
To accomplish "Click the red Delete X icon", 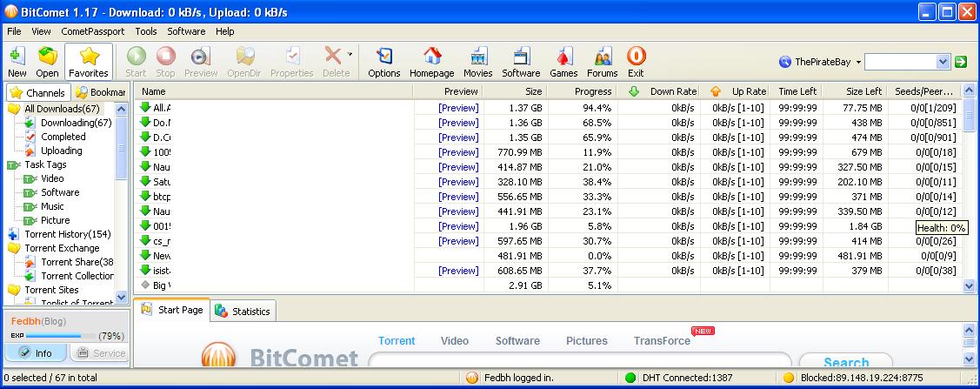I will pyautogui.click(x=333, y=56).
